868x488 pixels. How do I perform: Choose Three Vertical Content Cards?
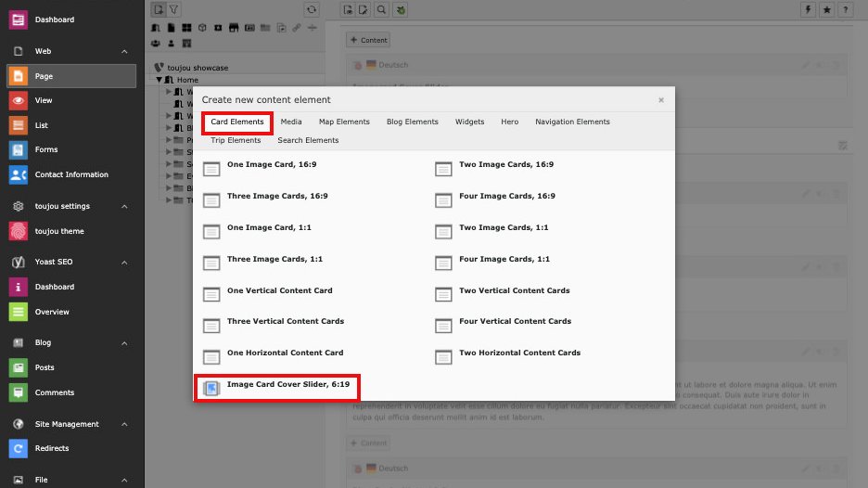click(285, 322)
